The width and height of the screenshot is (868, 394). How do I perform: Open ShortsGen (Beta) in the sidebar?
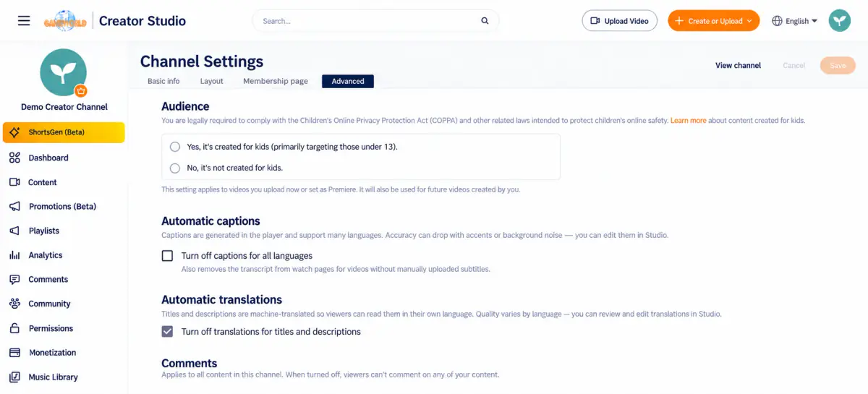(64, 132)
